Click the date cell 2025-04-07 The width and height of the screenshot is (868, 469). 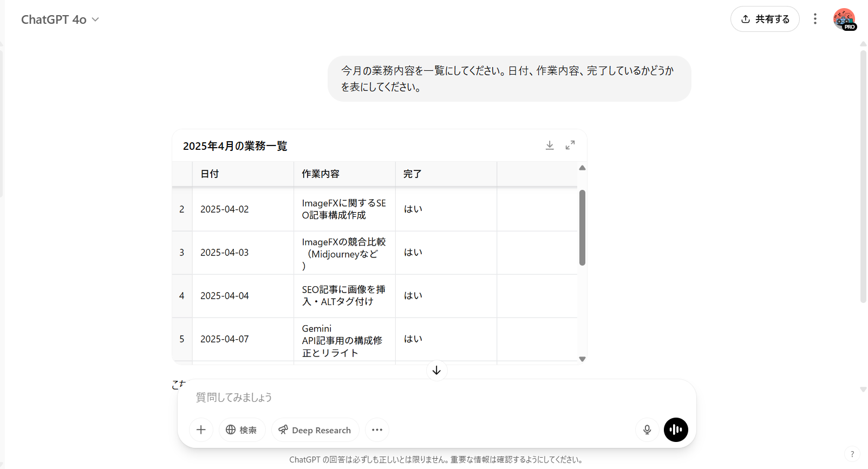[243, 339]
